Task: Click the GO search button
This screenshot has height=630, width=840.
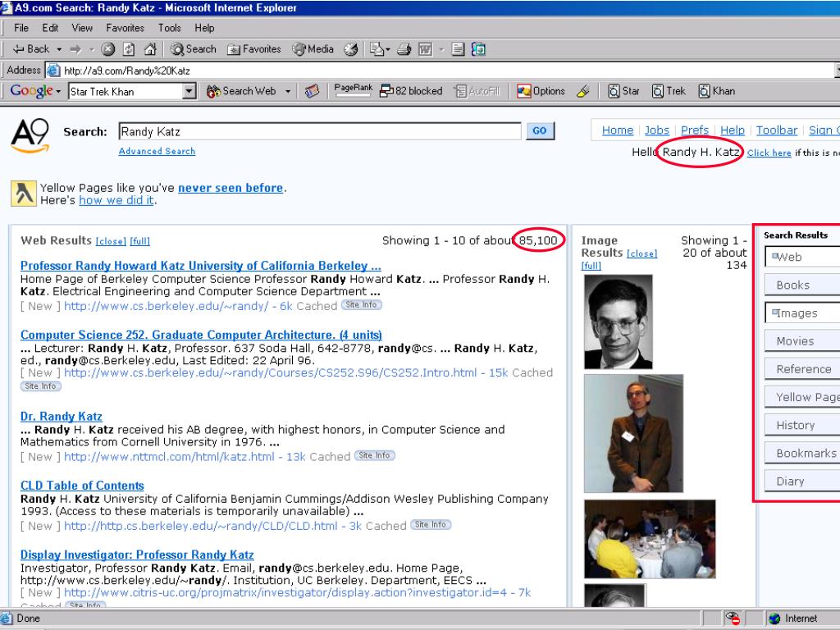Action: coord(540,130)
